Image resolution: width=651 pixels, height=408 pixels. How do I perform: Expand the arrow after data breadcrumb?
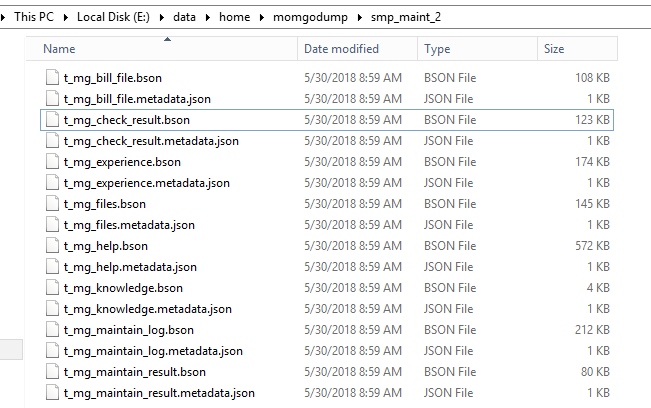pyautogui.click(x=207, y=17)
